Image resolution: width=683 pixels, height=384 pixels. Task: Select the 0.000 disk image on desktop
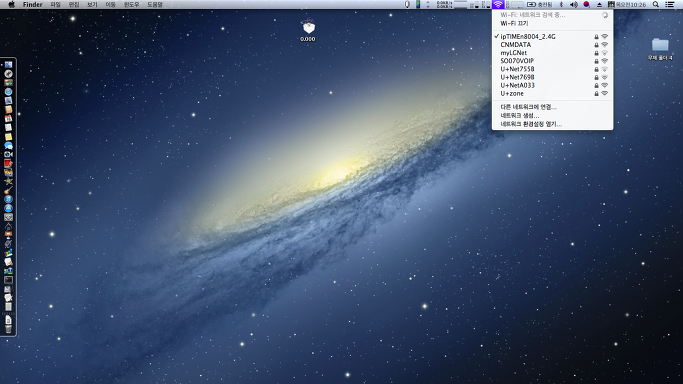click(x=308, y=30)
